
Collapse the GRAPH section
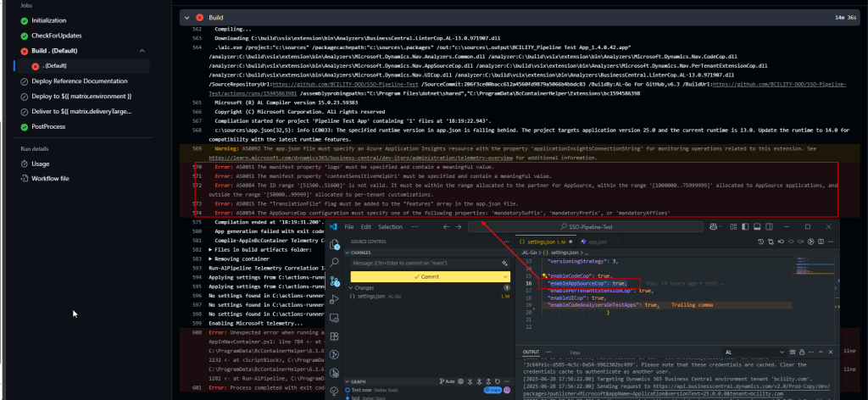coord(347,381)
